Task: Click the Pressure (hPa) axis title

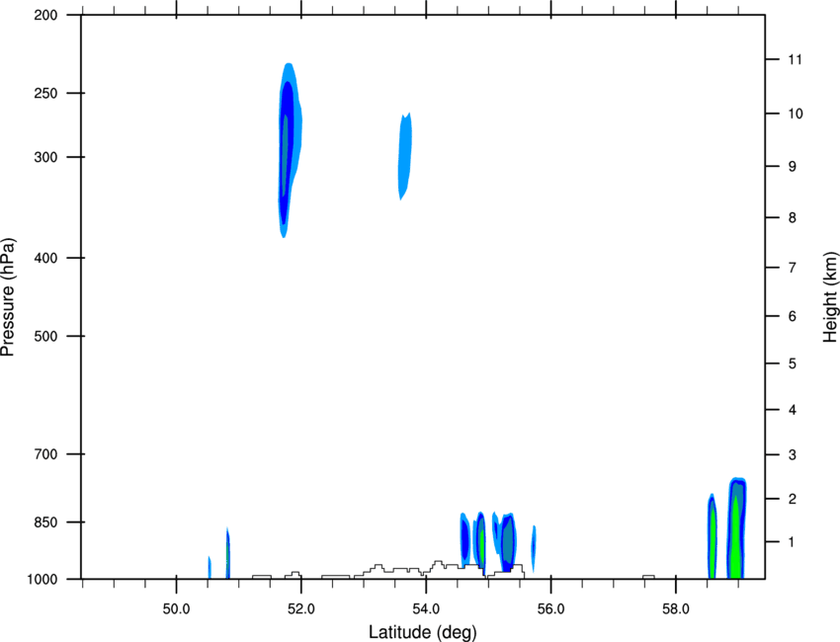Action: [8, 297]
